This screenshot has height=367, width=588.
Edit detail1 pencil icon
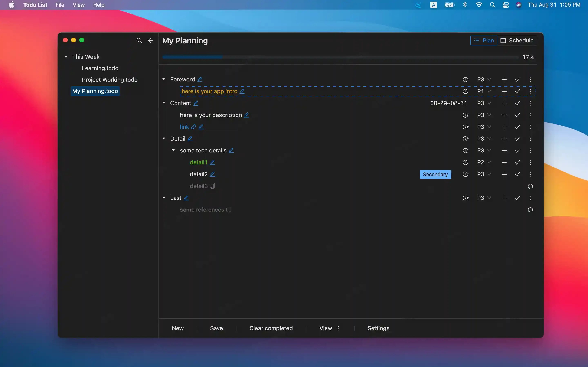212,162
